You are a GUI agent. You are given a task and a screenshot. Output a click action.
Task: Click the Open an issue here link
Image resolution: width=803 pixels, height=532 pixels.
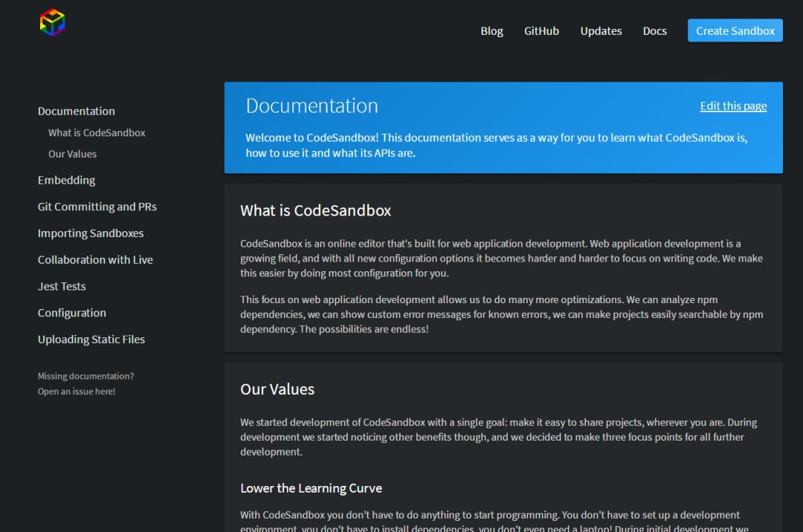click(77, 392)
